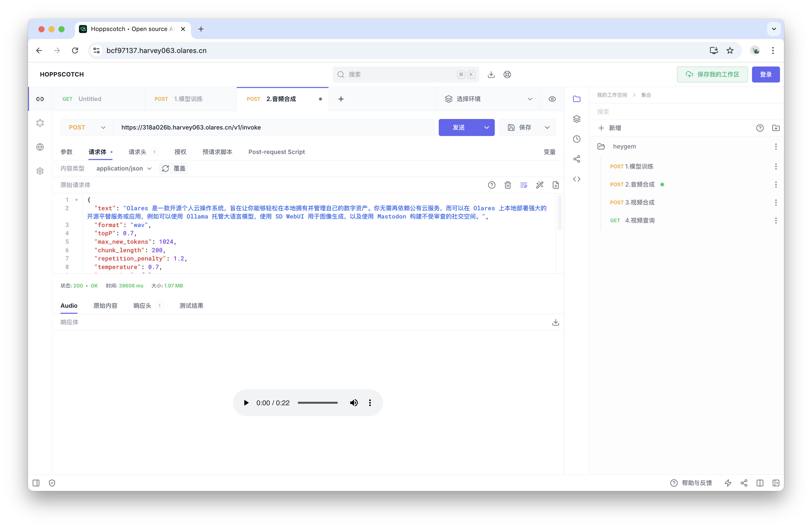The image size is (812, 528).
Task: Switch to the 请求头 headers tab
Action: click(137, 152)
